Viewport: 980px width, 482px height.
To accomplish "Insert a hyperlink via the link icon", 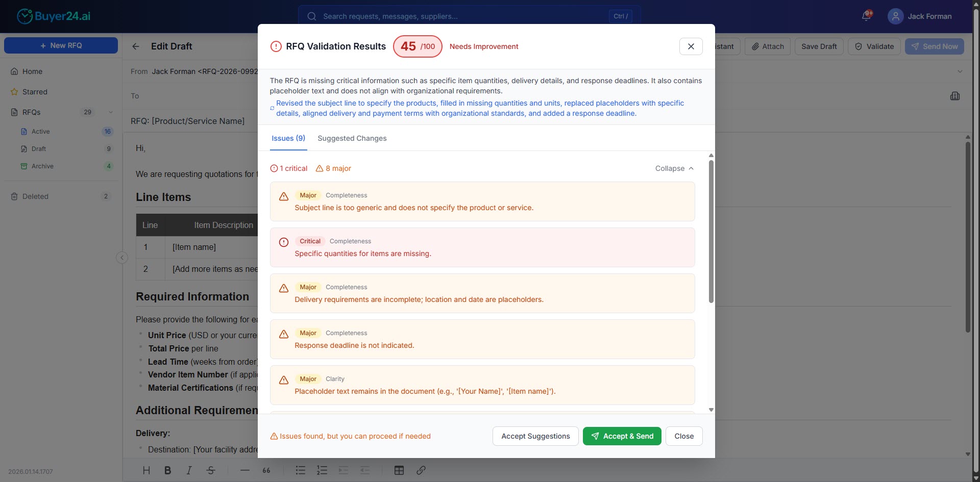I will point(421,470).
